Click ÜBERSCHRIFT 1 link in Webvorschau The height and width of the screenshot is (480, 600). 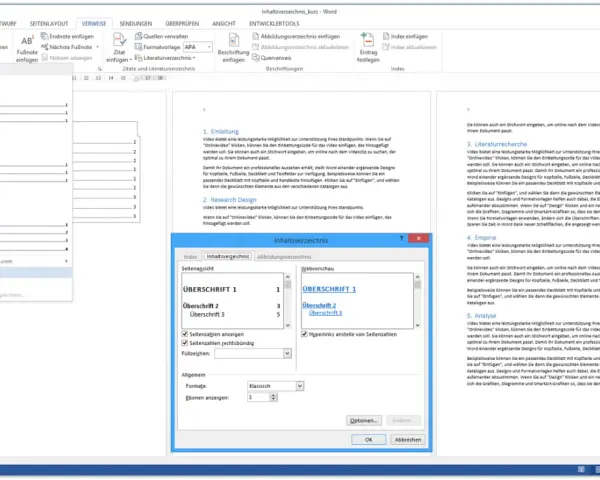[329, 289]
